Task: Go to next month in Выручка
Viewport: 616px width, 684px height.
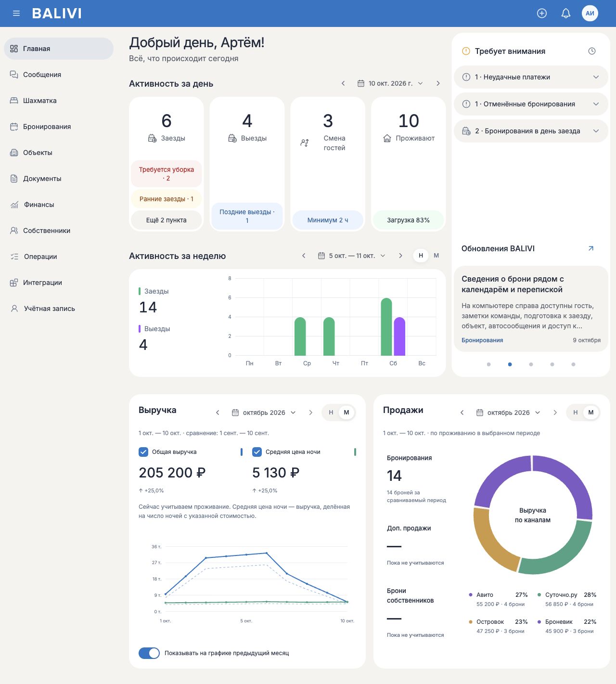Action: point(310,413)
